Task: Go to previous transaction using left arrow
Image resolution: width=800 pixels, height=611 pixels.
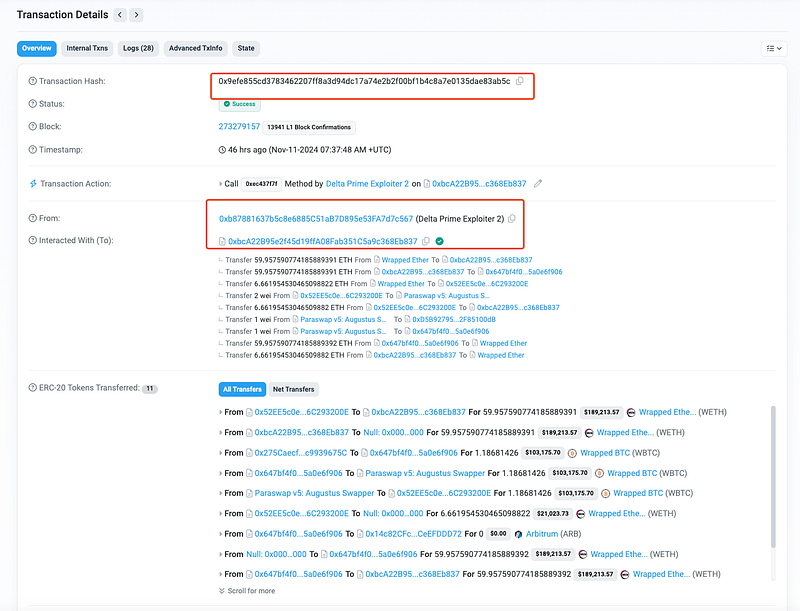Action: pyautogui.click(x=120, y=15)
